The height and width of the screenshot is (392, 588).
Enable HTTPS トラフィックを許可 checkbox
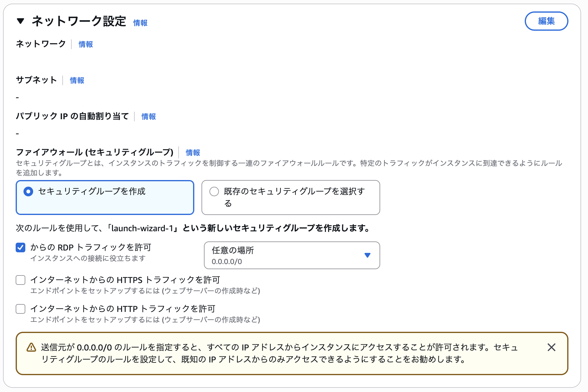pyautogui.click(x=20, y=280)
